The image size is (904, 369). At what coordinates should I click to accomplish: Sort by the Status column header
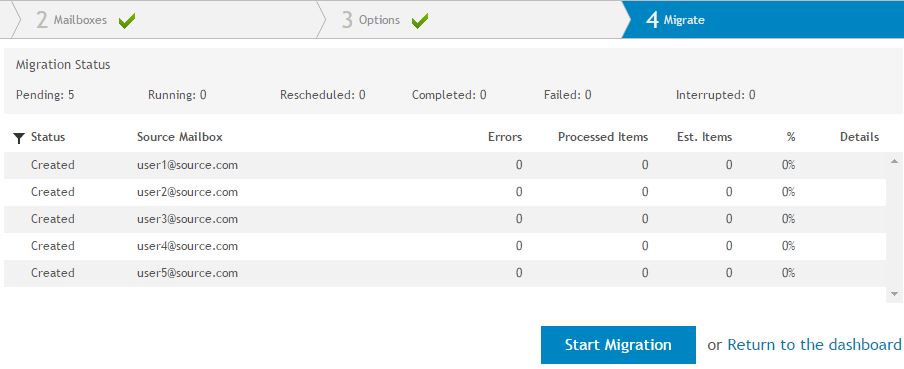tap(48, 137)
